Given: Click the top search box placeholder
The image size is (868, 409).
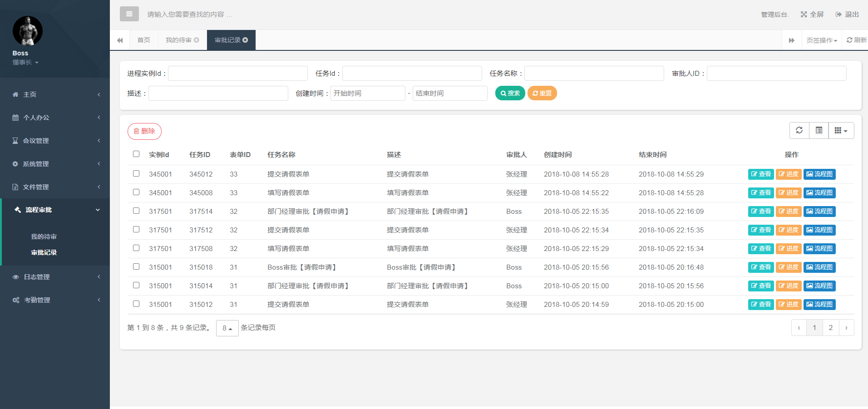Looking at the screenshot, I should (x=190, y=15).
